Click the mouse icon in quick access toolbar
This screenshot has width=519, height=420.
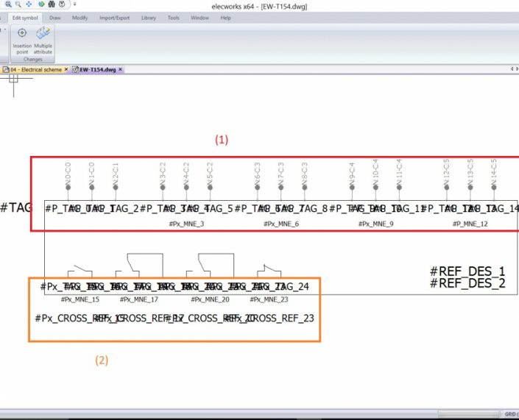click(62, 4)
